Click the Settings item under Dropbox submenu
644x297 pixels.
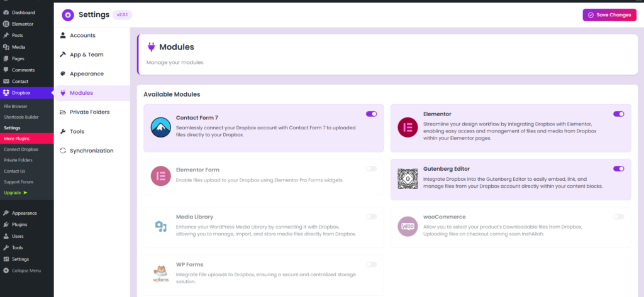click(12, 128)
